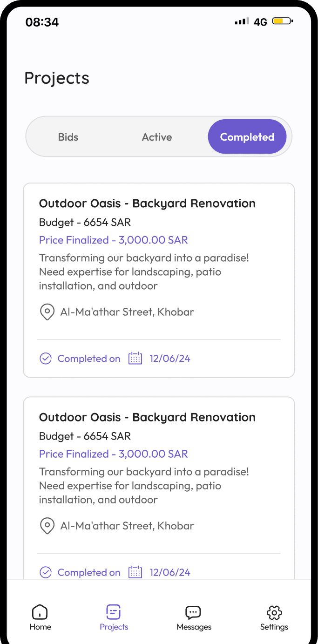Tap the project description text in second card
Viewport: 318px width, 644px height.
coord(144,486)
